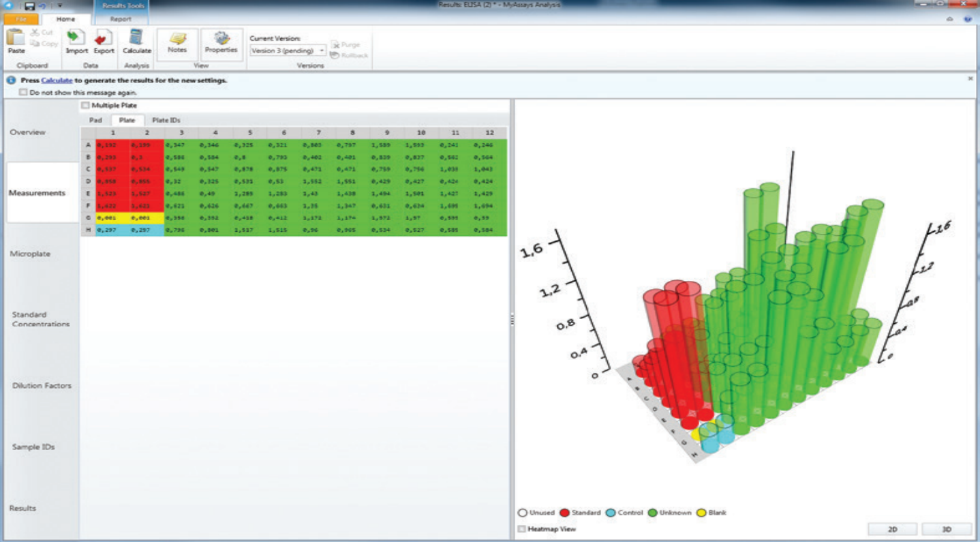The image size is (980, 542).
Task: Click the Save icon in title bar
Action: [29, 5]
